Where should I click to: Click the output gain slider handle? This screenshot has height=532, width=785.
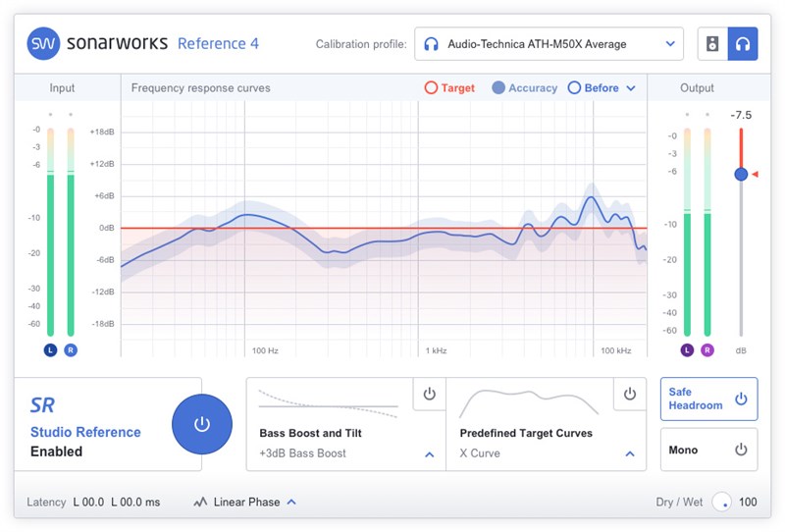pyautogui.click(x=741, y=174)
